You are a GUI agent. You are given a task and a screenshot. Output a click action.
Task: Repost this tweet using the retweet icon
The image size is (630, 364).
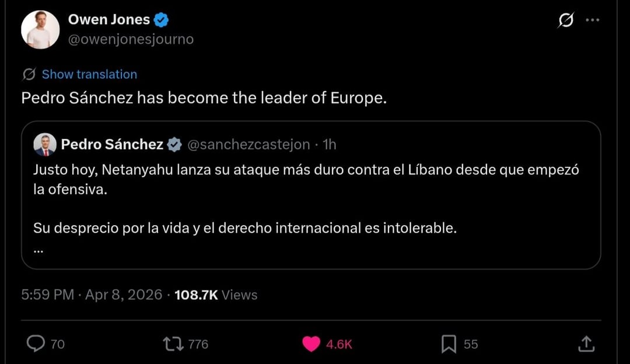click(173, 344)
